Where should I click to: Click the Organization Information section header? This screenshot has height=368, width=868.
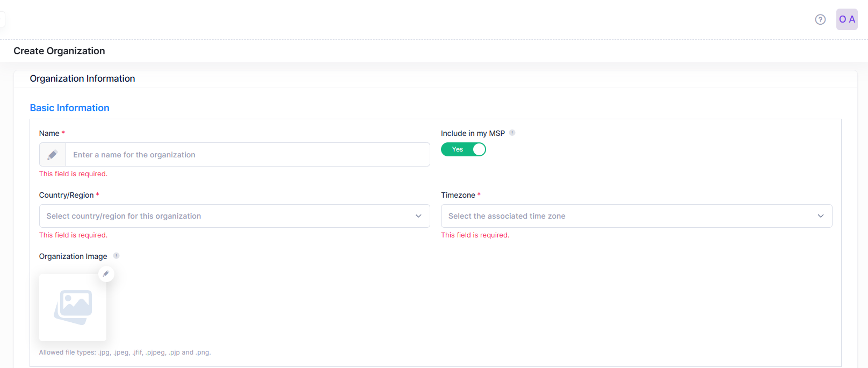[82, 78]
